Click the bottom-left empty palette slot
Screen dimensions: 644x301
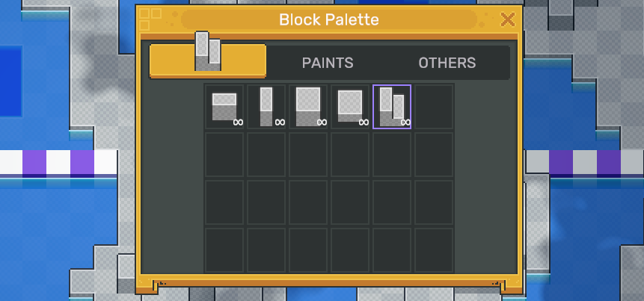tap(224, 250)
